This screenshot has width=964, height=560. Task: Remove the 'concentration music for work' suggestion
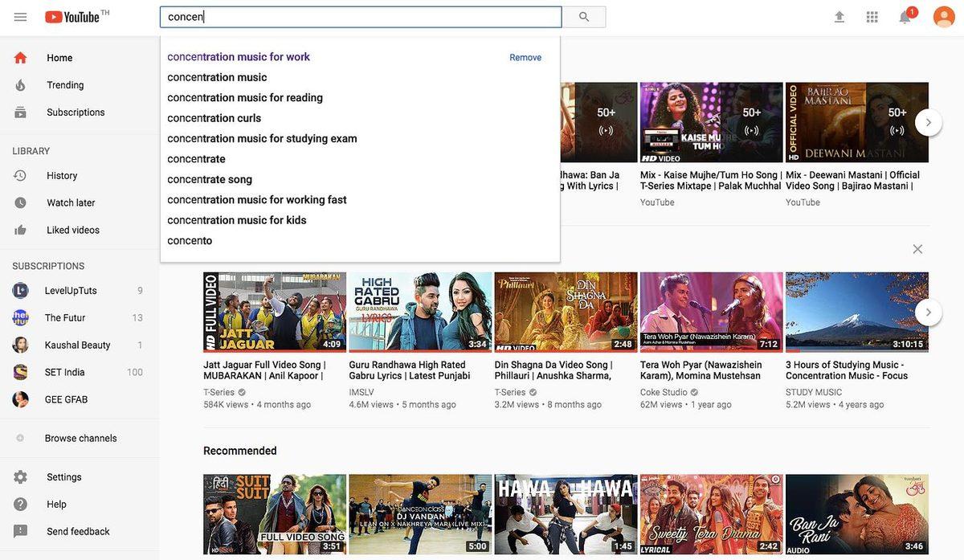point(525,58)
